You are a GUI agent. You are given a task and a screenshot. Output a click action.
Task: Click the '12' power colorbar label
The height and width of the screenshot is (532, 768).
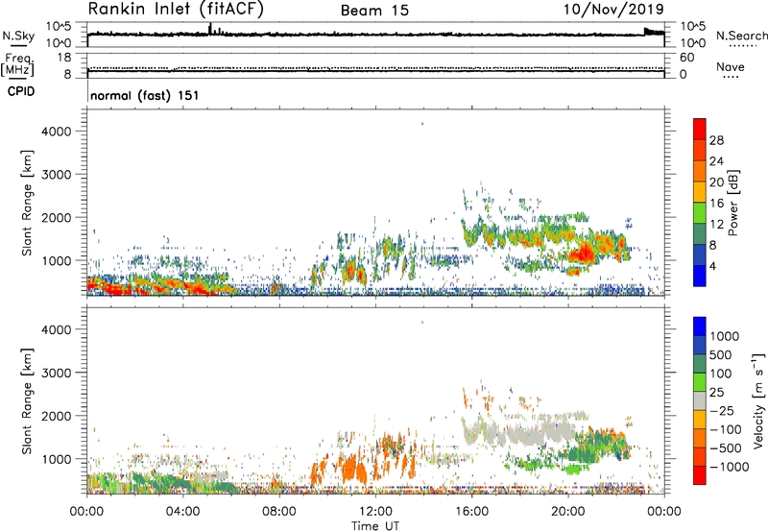(716, 225)
